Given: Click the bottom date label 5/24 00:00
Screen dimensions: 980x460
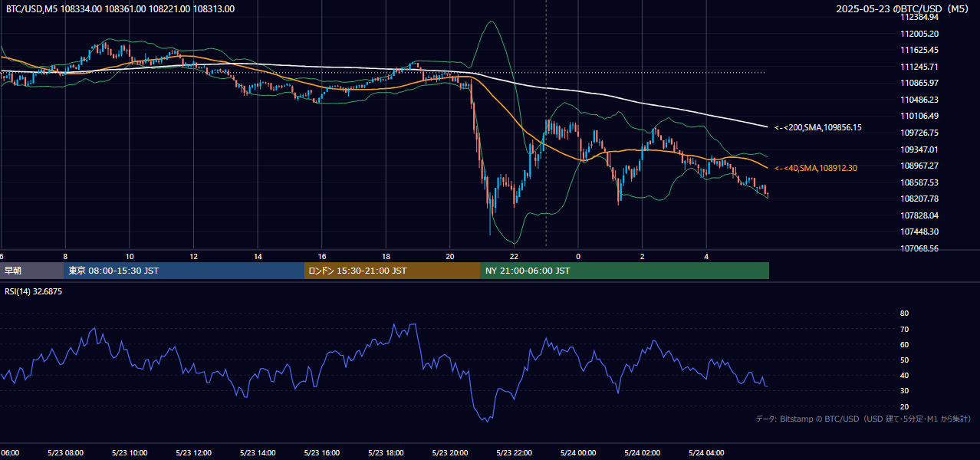Looking at the screenshot, I should [578, 453].
